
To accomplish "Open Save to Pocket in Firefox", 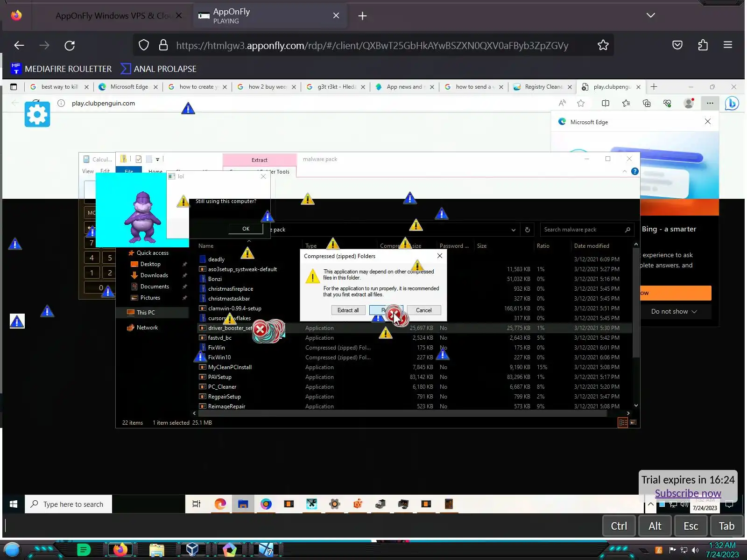I will coord(677,45).
